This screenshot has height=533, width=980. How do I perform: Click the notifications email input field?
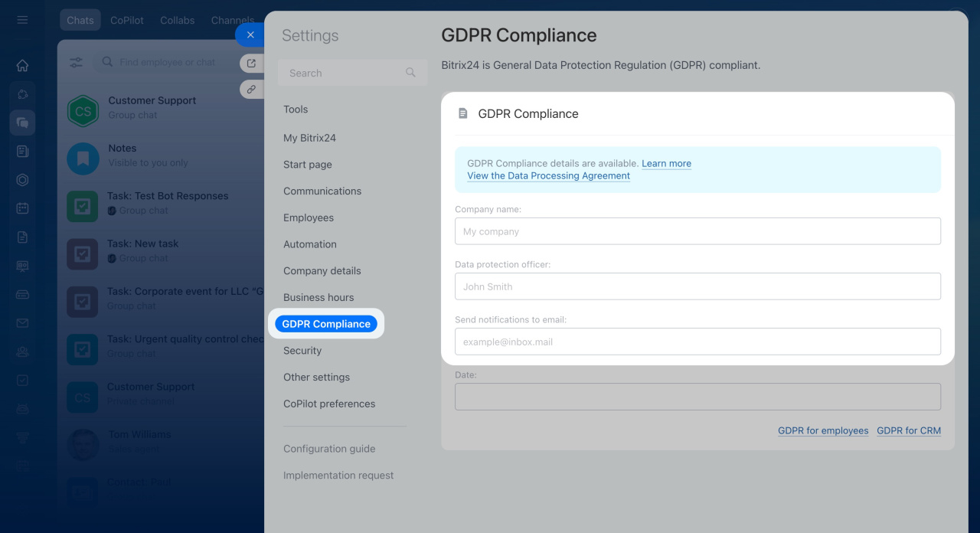coord(697,342)
